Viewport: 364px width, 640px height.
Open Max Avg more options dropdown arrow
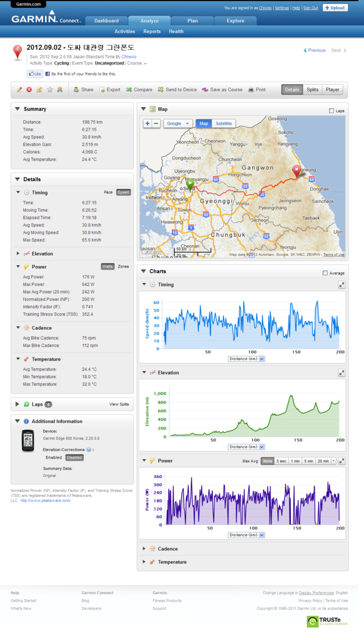point(334,461)
